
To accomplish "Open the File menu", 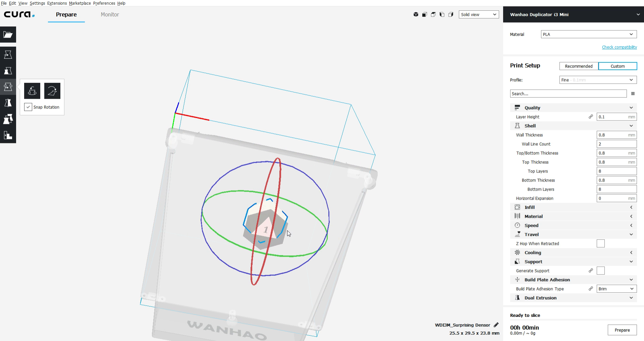I will [4, 3].
